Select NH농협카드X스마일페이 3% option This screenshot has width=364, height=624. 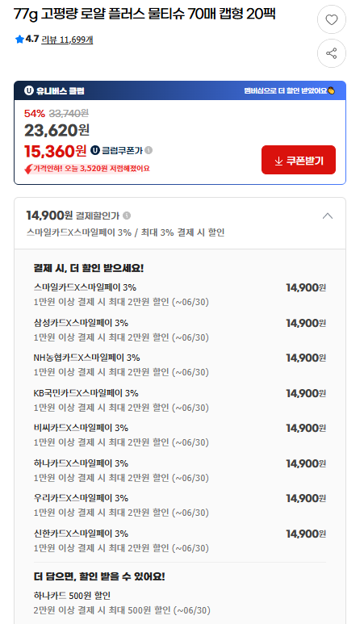pos(180,365)
